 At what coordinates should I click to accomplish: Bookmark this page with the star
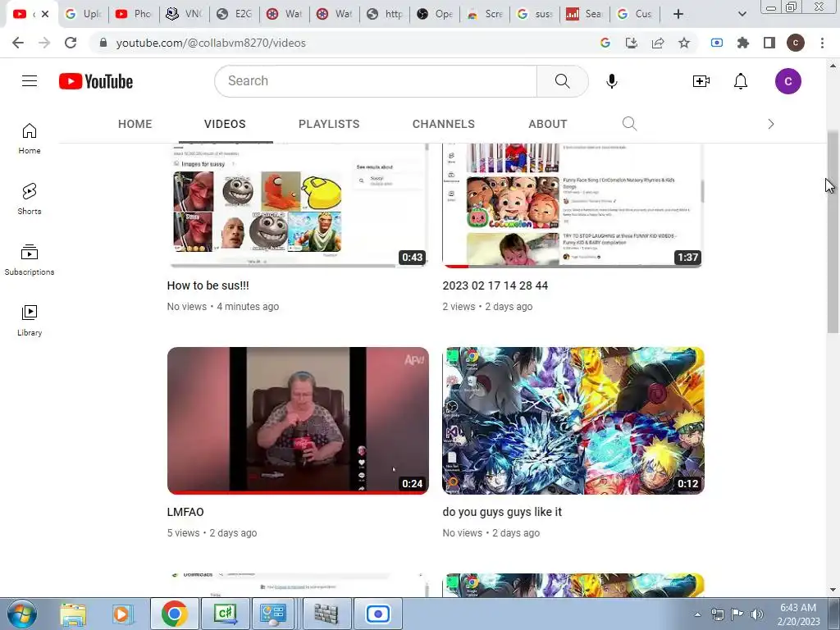684,43
